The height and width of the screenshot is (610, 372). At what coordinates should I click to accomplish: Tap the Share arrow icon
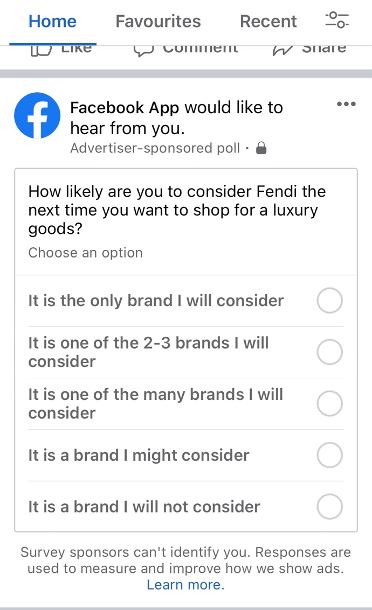(283, 51)
